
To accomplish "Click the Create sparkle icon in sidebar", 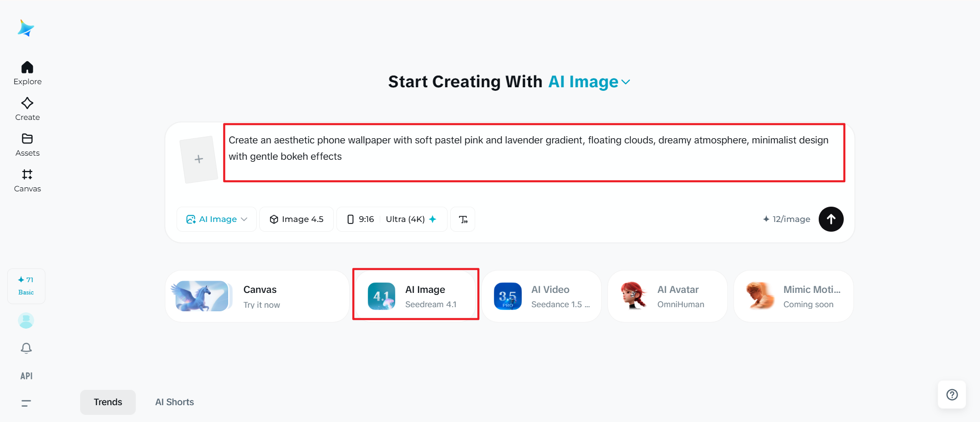I will point(27,104).
